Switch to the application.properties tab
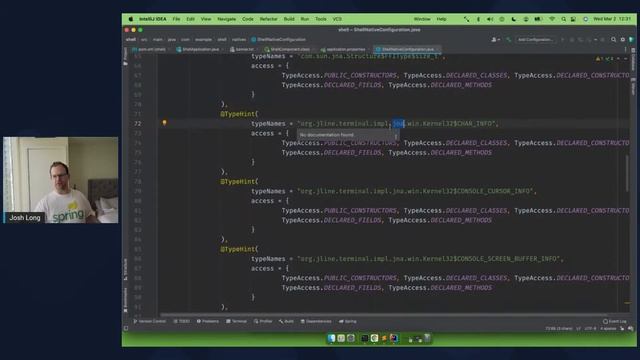The width and height of the screenshot is (640, 360). pos(344,49)
